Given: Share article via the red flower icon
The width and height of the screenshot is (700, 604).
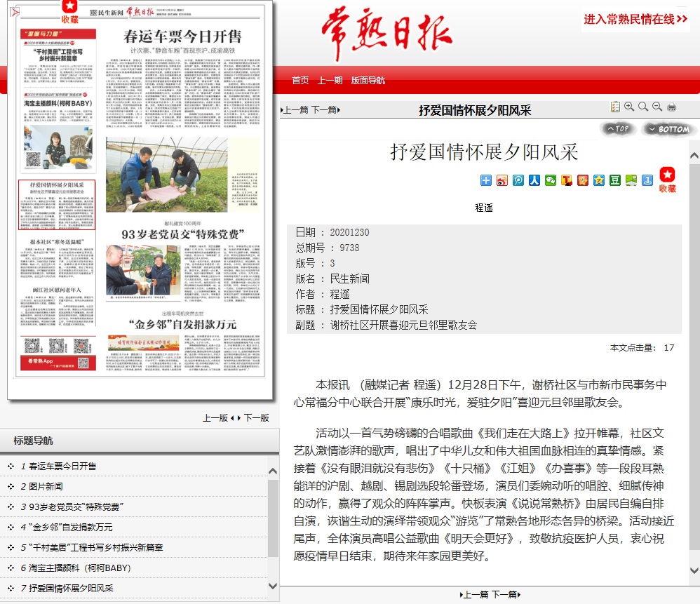Looking at the screenshot, I should [x=583, y=180].
